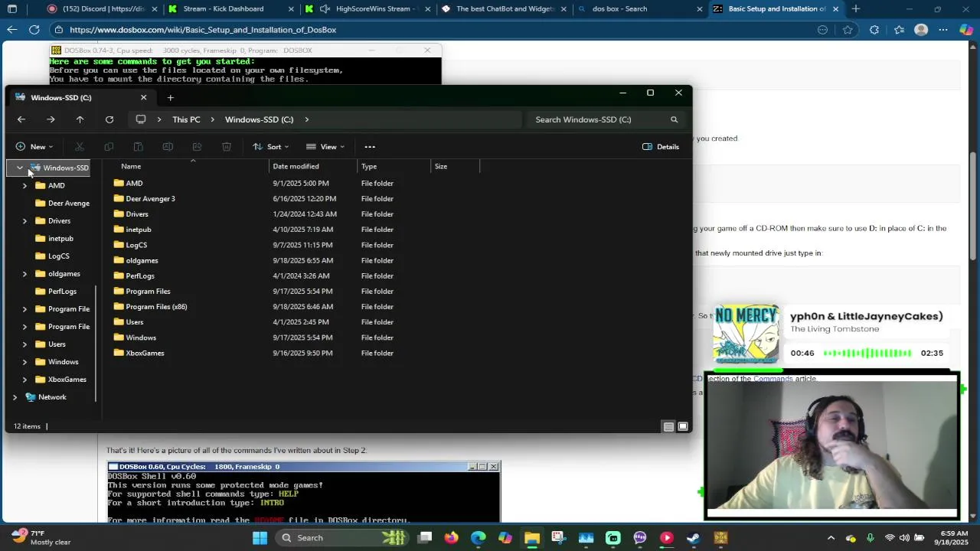Open the Edge tab actions menu at left of tab strip
The width and height of the screenshot is (980, 551).
(12, 9)
